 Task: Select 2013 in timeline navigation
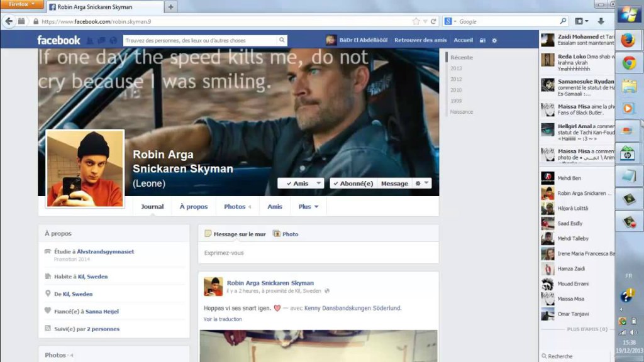coord(456,68)
